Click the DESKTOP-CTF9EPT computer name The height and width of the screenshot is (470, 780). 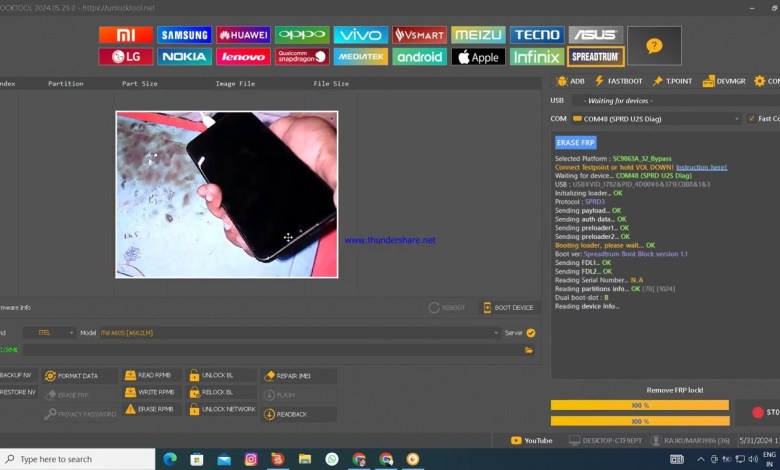click(605, 441)
